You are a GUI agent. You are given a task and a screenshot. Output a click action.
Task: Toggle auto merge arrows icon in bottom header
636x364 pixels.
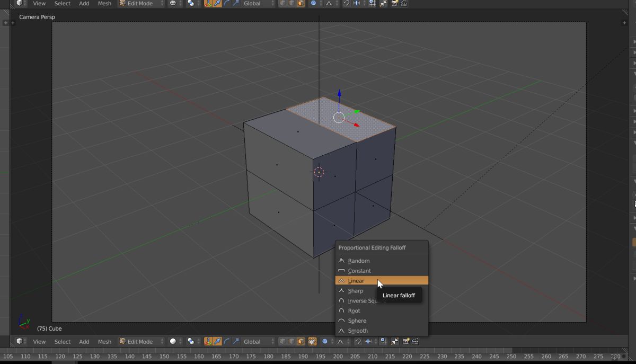(x=395, y=342)
